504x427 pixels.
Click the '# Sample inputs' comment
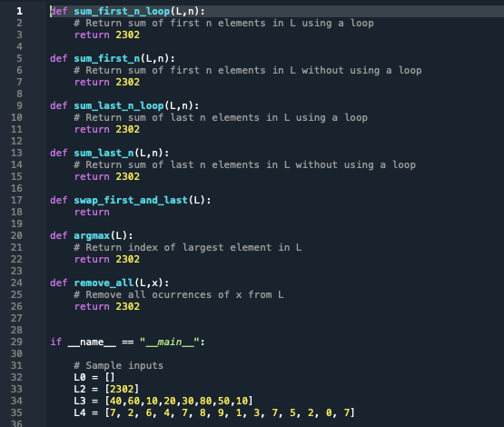tap(119, 365)
